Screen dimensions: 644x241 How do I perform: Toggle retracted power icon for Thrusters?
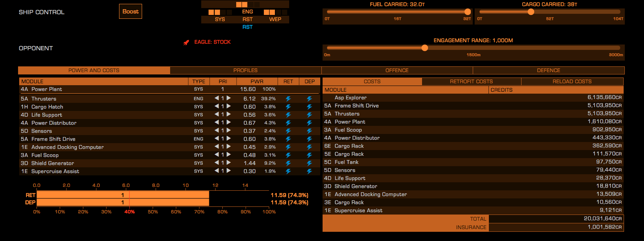[288, 99]
